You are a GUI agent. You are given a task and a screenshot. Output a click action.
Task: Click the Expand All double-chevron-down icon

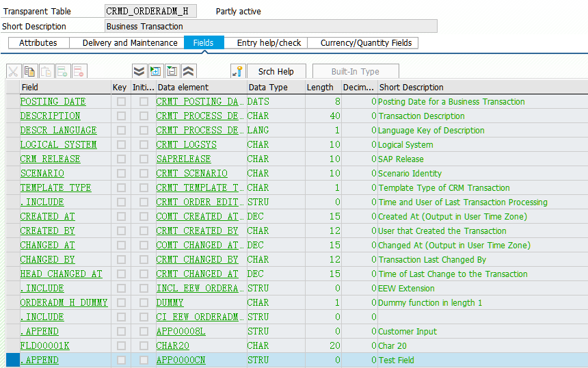pos(139,71)
